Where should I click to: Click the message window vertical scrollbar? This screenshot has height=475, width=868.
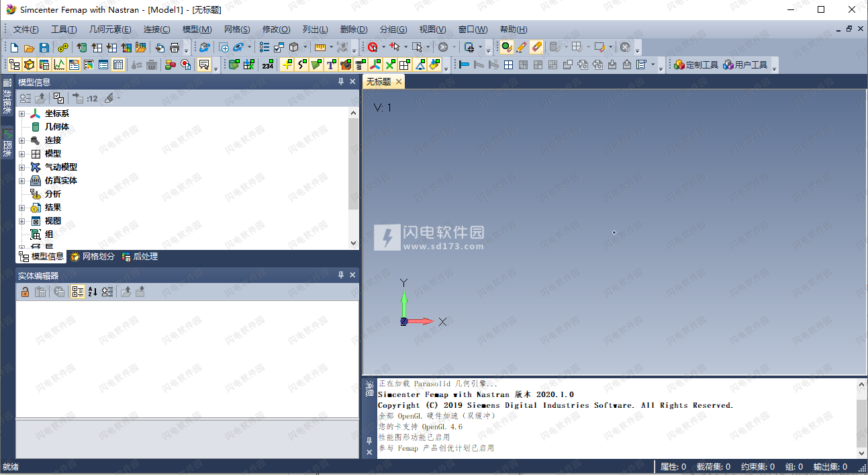861,419
